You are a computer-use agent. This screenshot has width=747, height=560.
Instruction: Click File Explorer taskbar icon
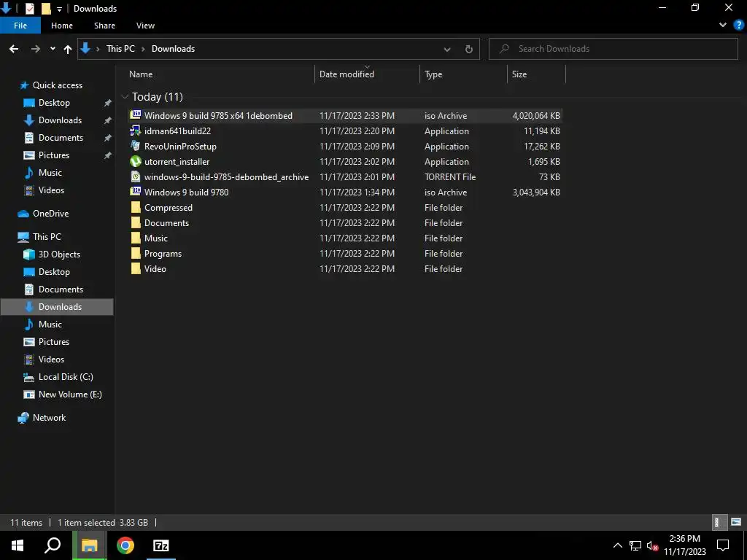pyautogui.click(x=89, y=545)
